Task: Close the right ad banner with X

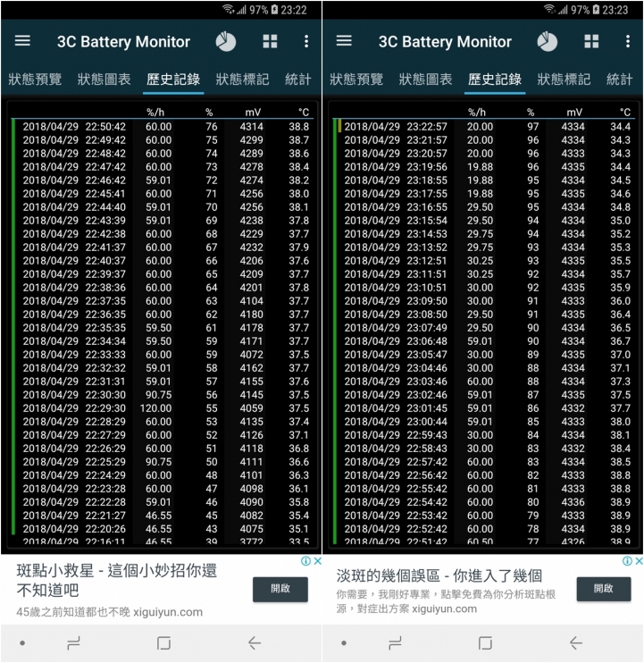Action: (x=639, y=561)
